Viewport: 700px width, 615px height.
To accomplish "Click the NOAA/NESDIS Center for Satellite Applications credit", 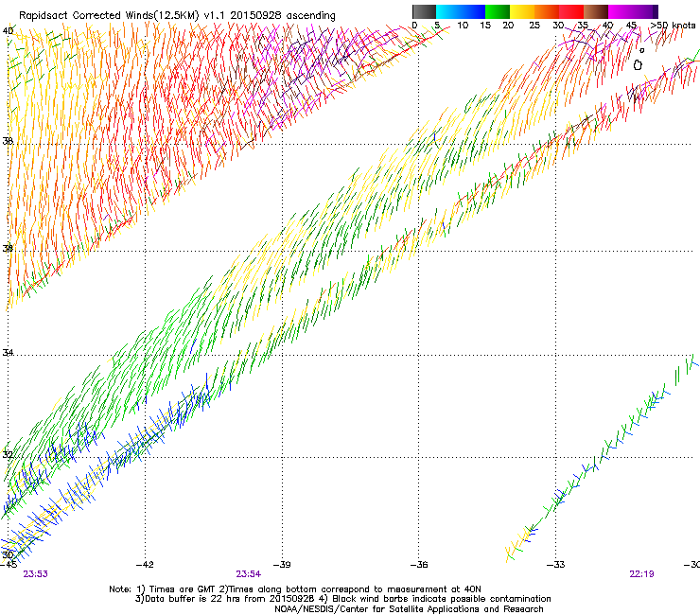I will pos(409,609).
